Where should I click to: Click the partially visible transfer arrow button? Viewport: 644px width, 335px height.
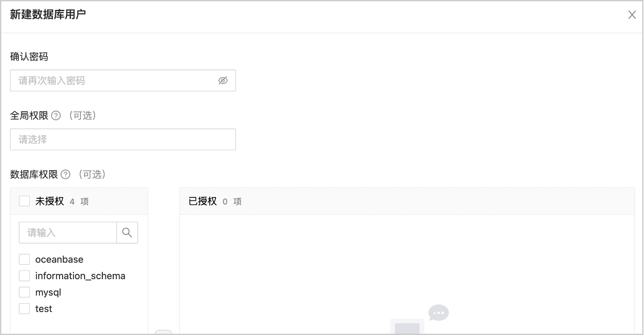(163, 332)
